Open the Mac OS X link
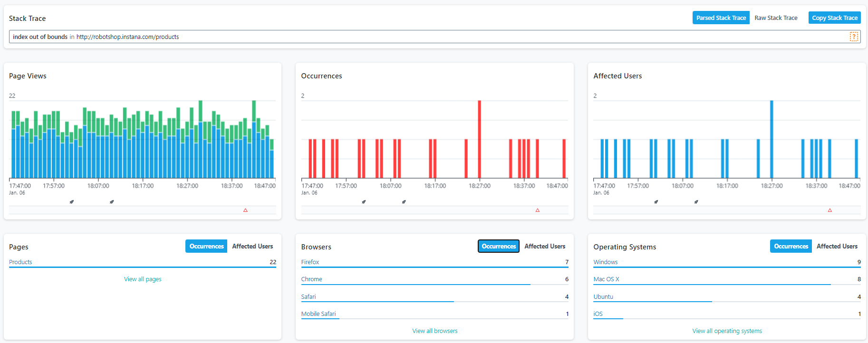The width and height of the screenshot is (868, 343). pyautogui.click(x=606, y=279)
